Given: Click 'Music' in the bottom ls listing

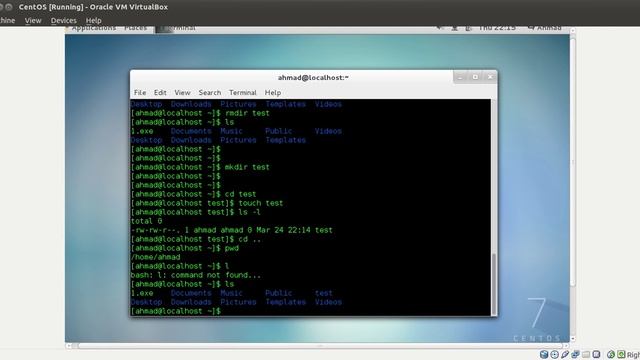Looking at the screenshot, I should pos(231,293).
